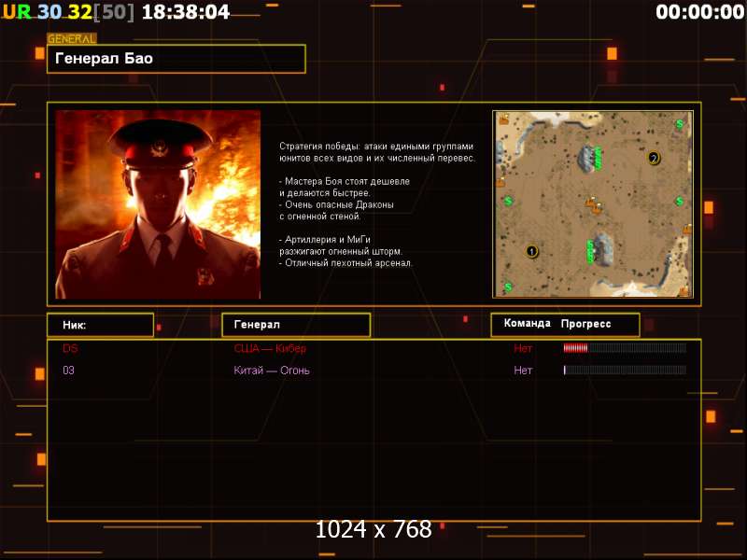Image resolution: width=747 pixels, height=560 pixels.
Task: Click the "Прогресс" column header
Action: pyautogui.click(x=585, y=324)
